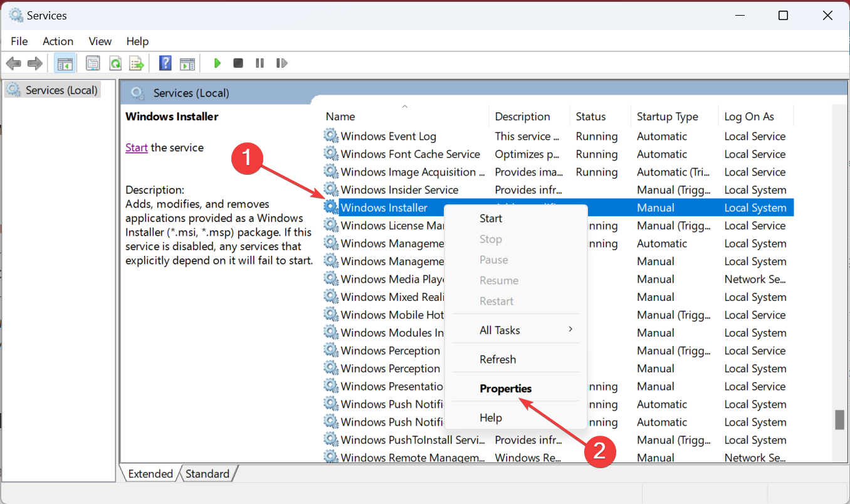Select the Windows Insider Service name
Image resolution: width=850 pixels, height=504 pixels.
399,189
